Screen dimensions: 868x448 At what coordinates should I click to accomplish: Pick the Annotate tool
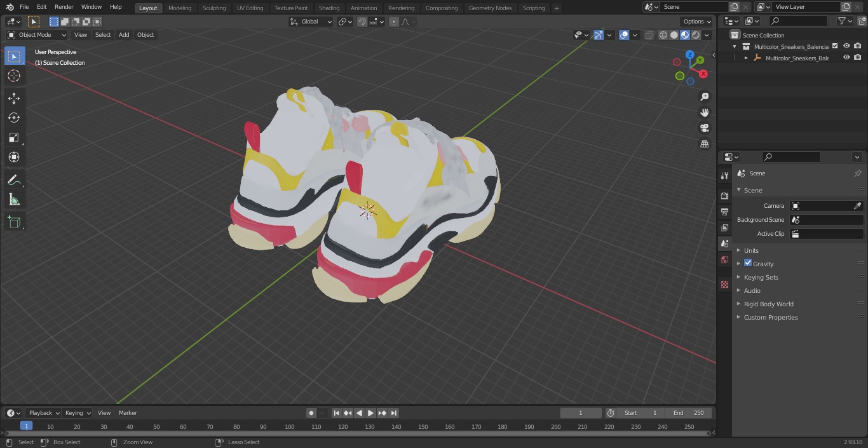pos(14,180)
